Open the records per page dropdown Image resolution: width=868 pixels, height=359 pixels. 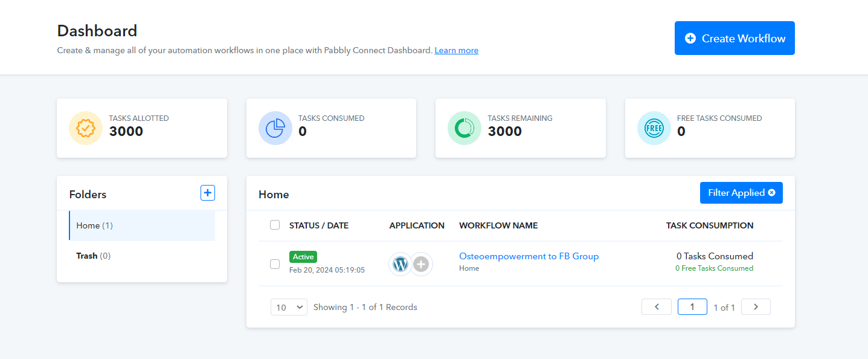click(289, 307)
